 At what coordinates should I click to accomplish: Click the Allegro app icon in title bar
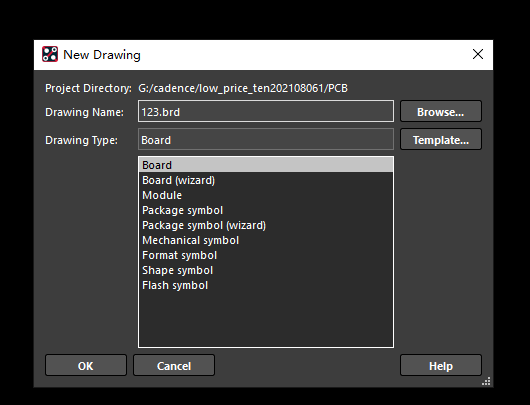[x=50, y=54]
